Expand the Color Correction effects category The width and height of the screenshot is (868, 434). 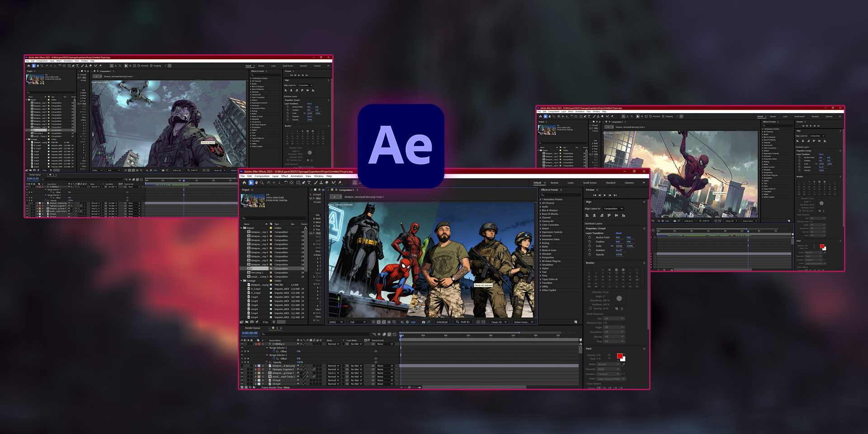coord(540,225)
